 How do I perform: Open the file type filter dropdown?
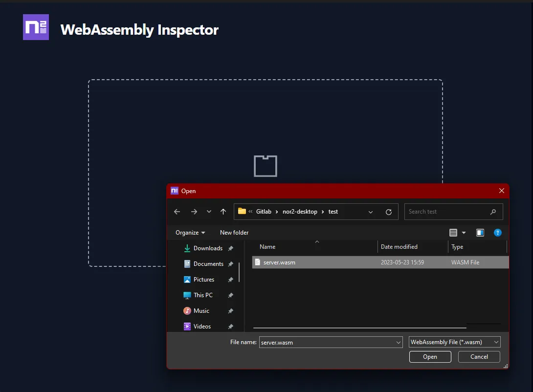coord(495,342)
